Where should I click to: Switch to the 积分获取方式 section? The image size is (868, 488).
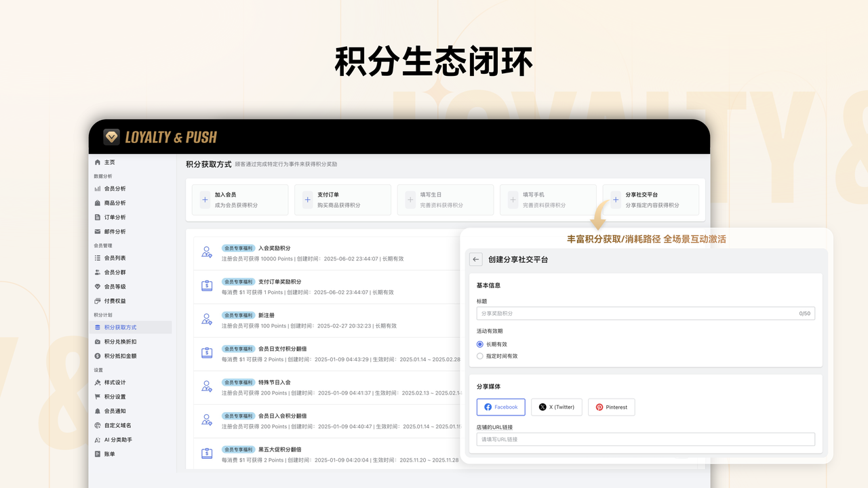click(119, 327)
